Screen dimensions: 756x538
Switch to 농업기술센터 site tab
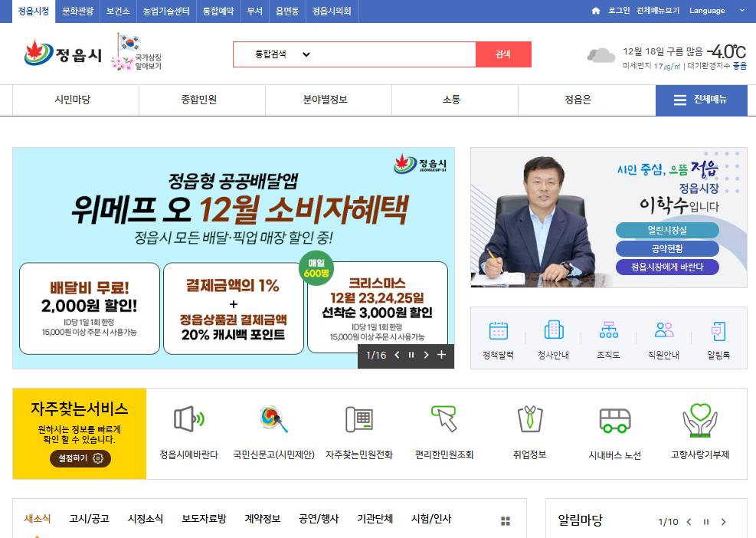[x=166, y=11]
